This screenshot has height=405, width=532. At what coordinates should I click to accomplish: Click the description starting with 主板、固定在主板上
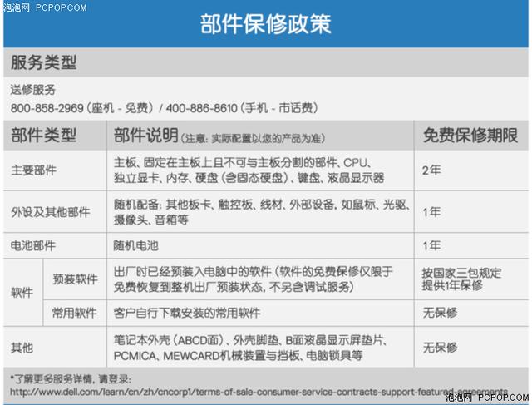point(249,170)
